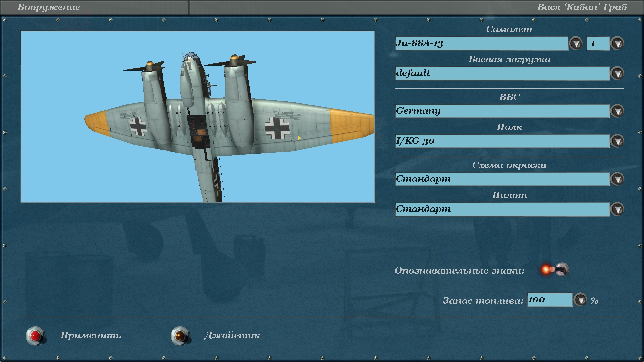Open aircraft dropdown next to Ju-88A-13
The image size is (644, 362).
tap(576, 44)
